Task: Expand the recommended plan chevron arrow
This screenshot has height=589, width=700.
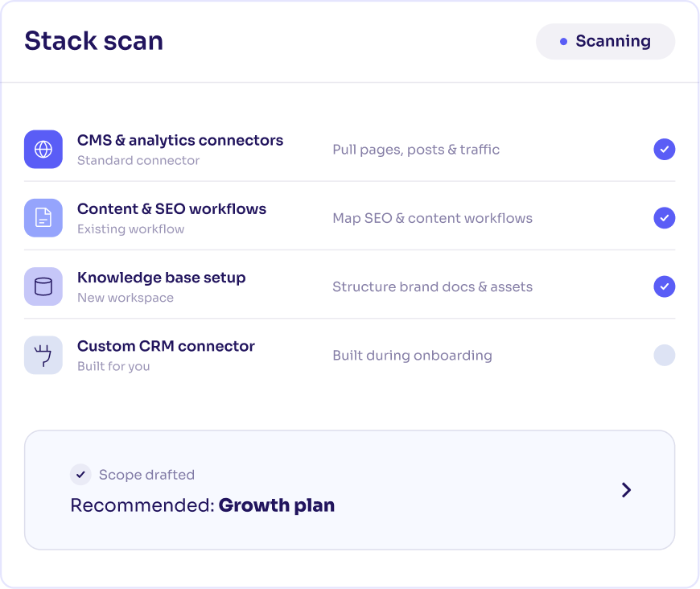Action: 626,490
